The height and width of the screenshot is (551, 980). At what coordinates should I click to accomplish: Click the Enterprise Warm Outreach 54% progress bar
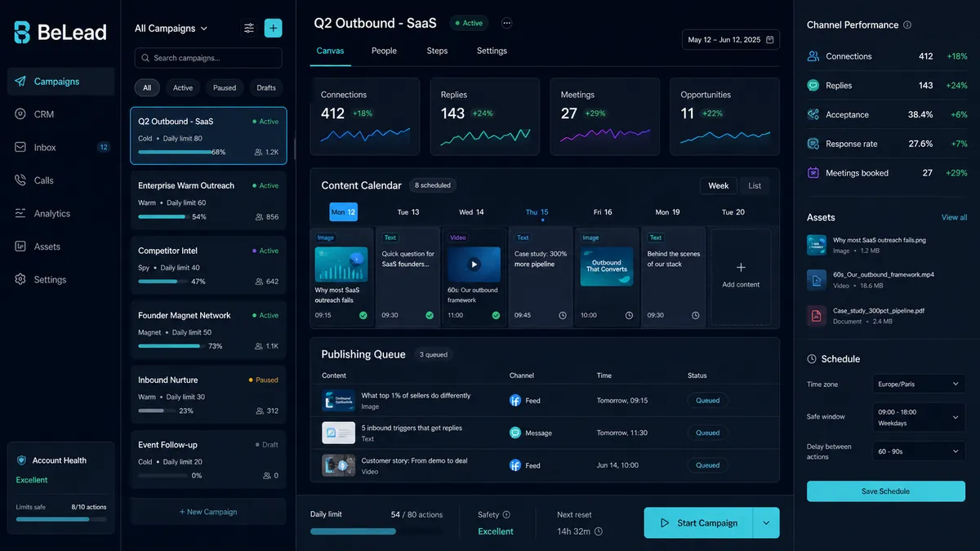click(163, 217)
